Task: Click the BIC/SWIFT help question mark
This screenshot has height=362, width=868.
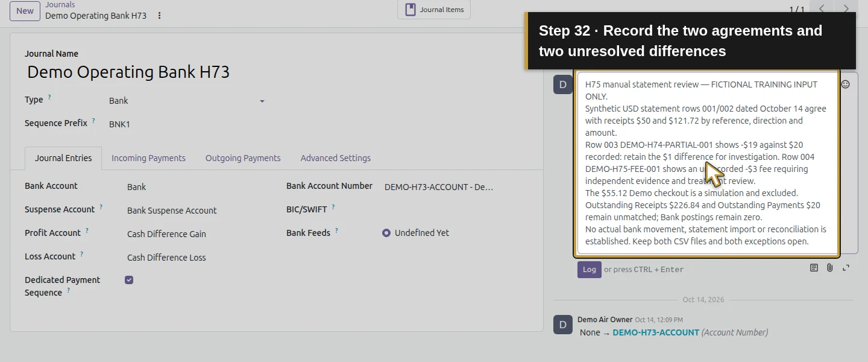Action: point(333,207)
